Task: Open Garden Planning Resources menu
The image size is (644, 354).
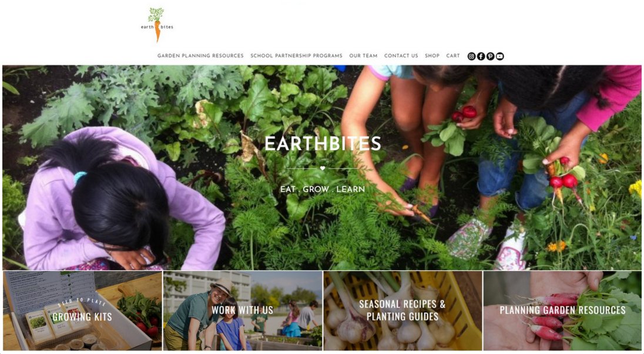Action: 200,56
